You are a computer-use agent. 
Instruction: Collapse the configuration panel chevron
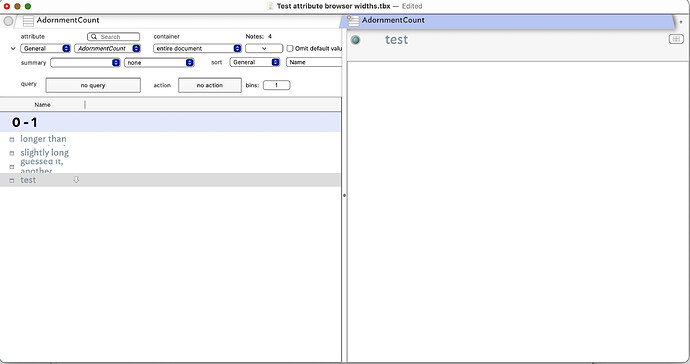[13, 48]
